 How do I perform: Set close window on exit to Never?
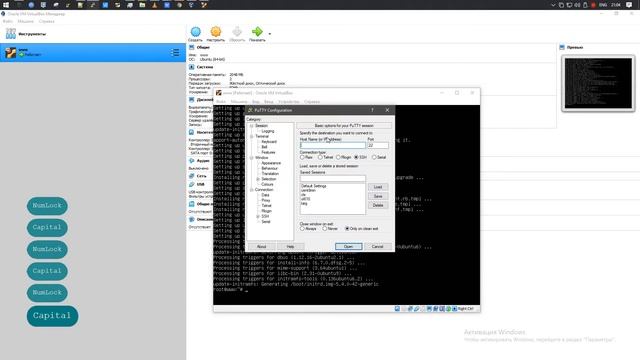pos(325,229)
